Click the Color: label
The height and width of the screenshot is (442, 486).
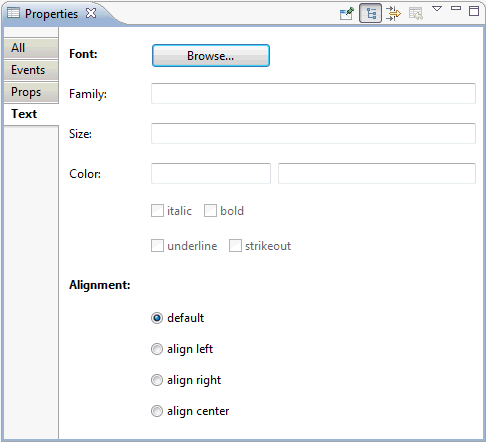(x=85, y=174)
